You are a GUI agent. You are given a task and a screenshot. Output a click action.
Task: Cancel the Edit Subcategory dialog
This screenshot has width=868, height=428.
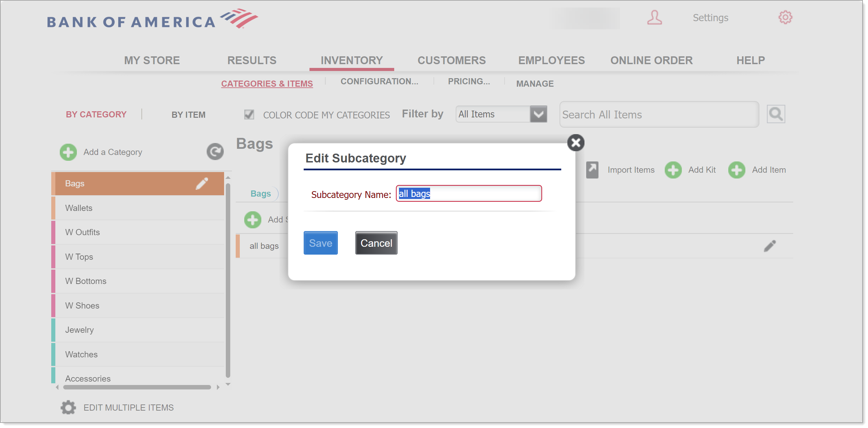[376, 243]
